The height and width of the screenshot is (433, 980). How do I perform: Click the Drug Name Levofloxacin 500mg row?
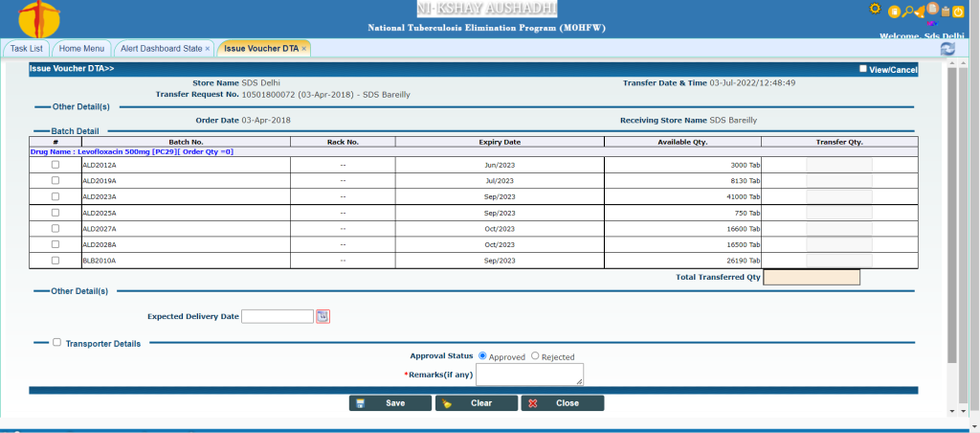[473, 151]
